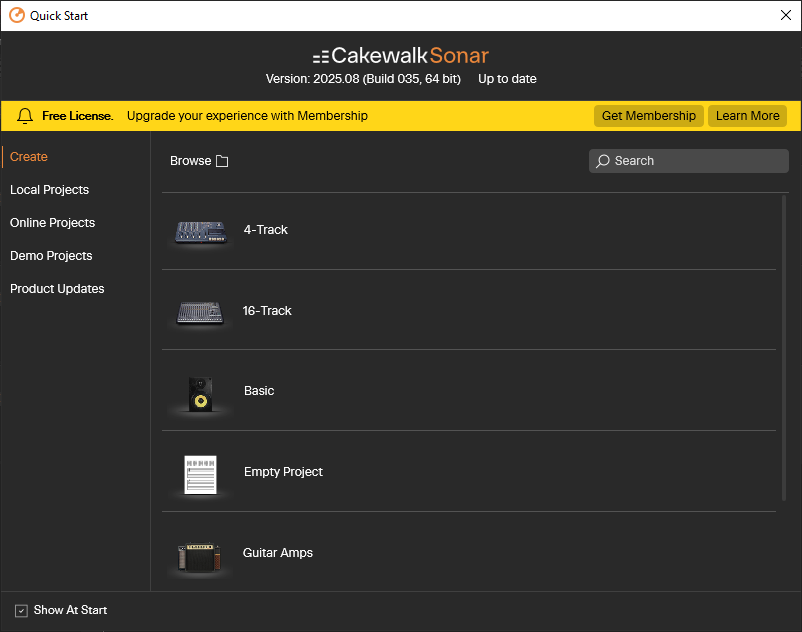This screenshot has height=632, width=802.
Task: Open the Browse folder icon
Action: [222, 161]
